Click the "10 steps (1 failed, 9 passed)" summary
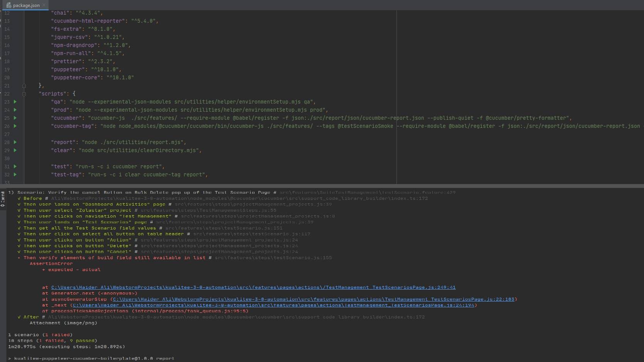The width and height of the screenshot is (644, 362). pos(53,340)
